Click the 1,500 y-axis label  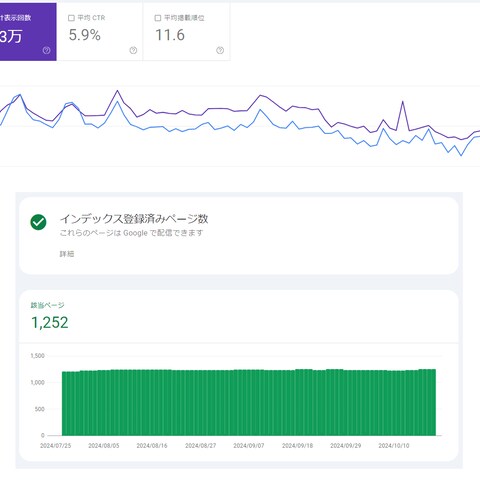pyautogui.click(x=37, y=356)
